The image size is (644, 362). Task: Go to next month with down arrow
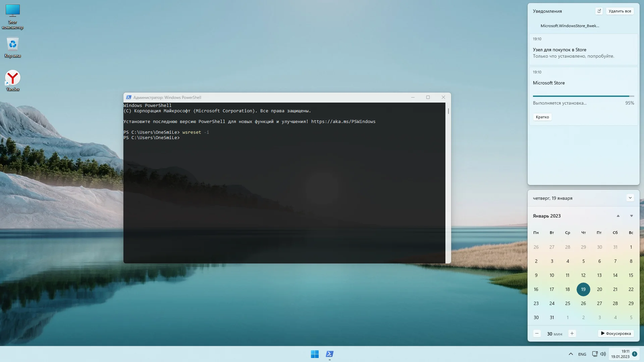[631, 216]
